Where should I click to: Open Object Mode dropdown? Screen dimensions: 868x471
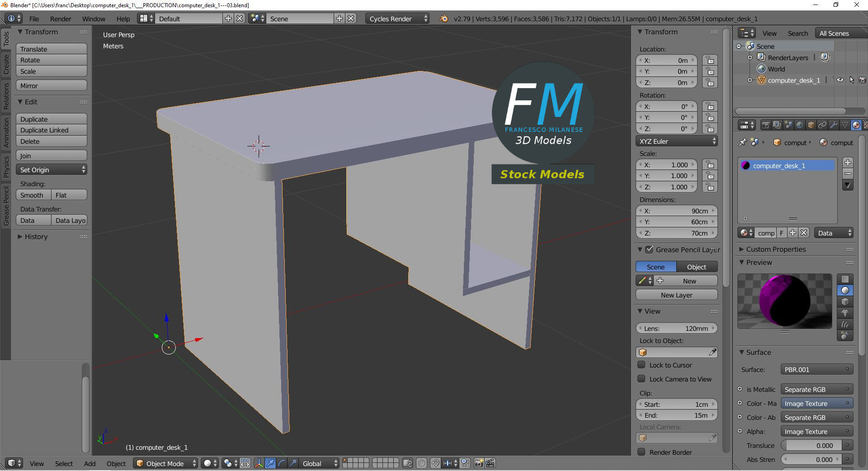165,463
